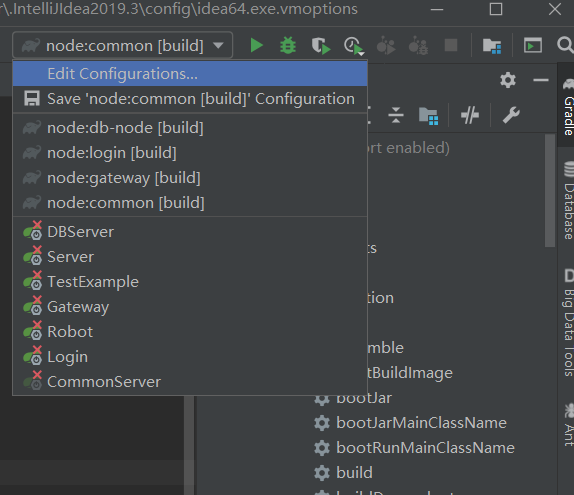
Task: Click the Spring Boot icon beside DBServer
Action: coord(33,231)
